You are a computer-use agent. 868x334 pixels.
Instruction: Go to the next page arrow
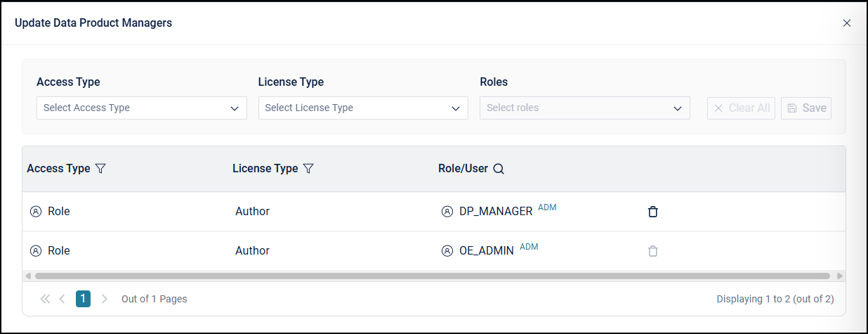pyautogui.click(x=105, y=299)
